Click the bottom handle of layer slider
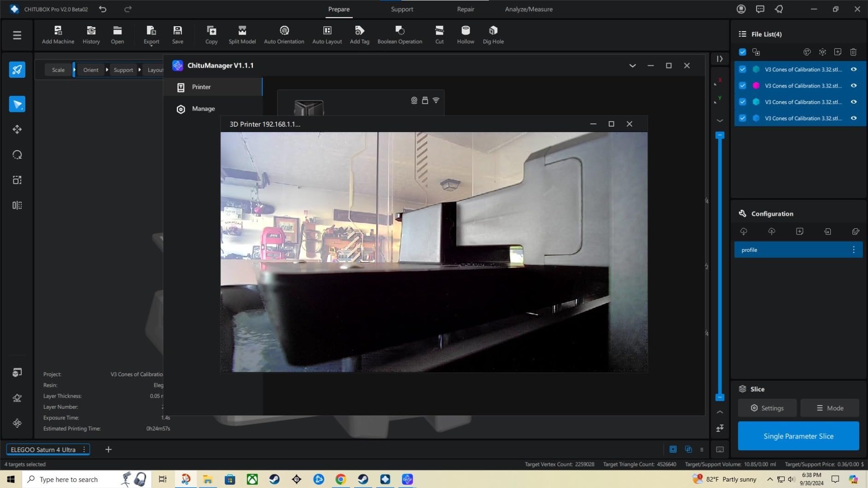 (720, 397)
